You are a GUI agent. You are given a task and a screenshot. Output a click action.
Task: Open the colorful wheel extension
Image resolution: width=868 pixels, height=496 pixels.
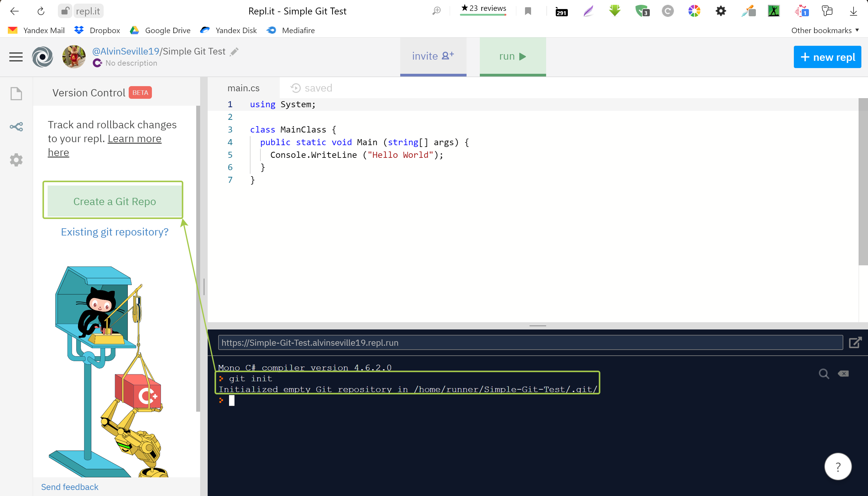click(x=694, y=11)
